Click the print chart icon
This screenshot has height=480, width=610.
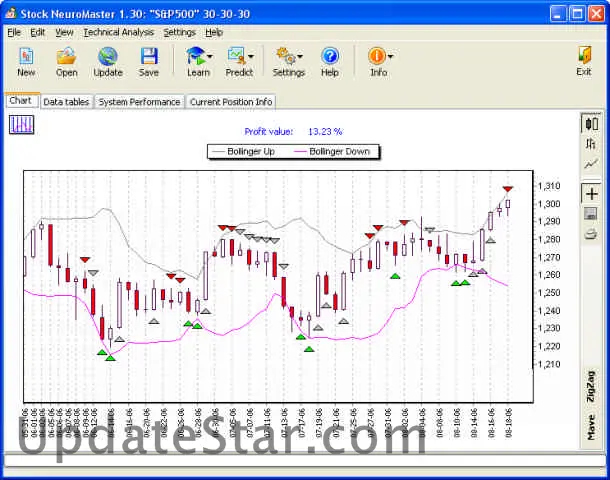tap(591, 235)
